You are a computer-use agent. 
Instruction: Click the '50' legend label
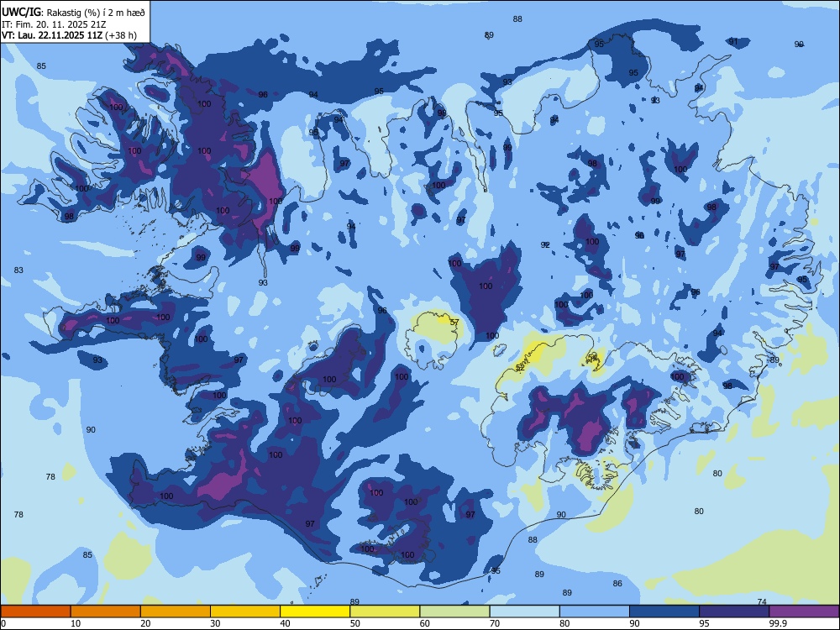click(x=355, y=623)
